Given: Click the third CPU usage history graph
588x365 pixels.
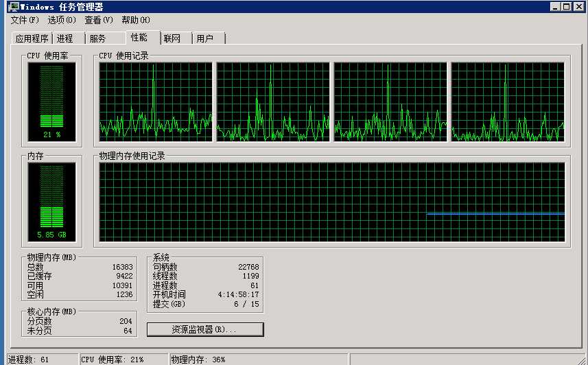Looking at the screenshot, I should point(390,102).
